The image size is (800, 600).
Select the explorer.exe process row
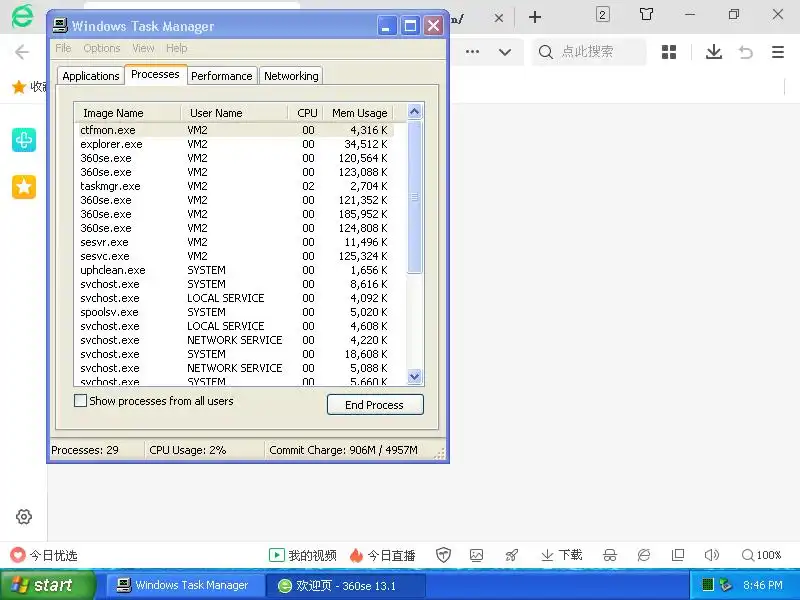(x=235, y=144)
